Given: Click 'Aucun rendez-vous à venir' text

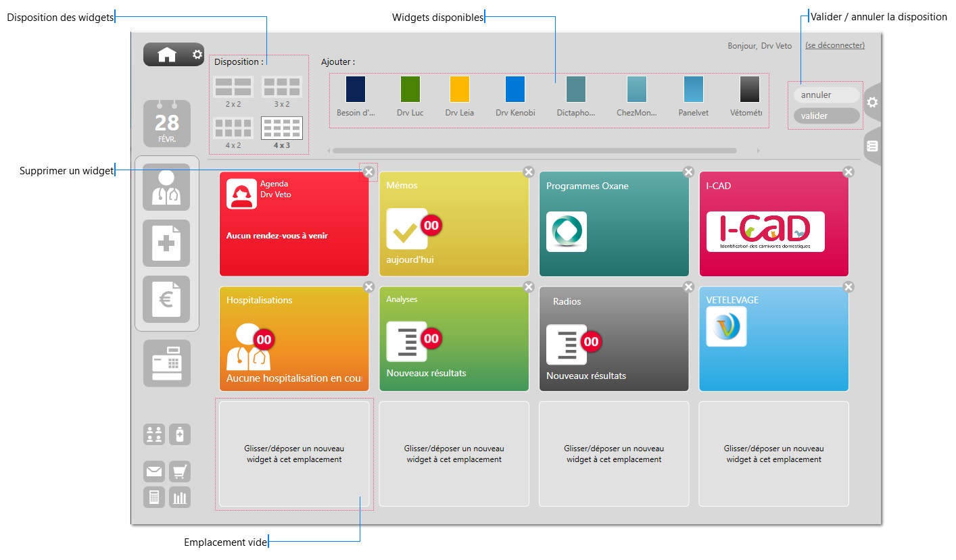Looking at the screenshot, I should pos(277,236).
